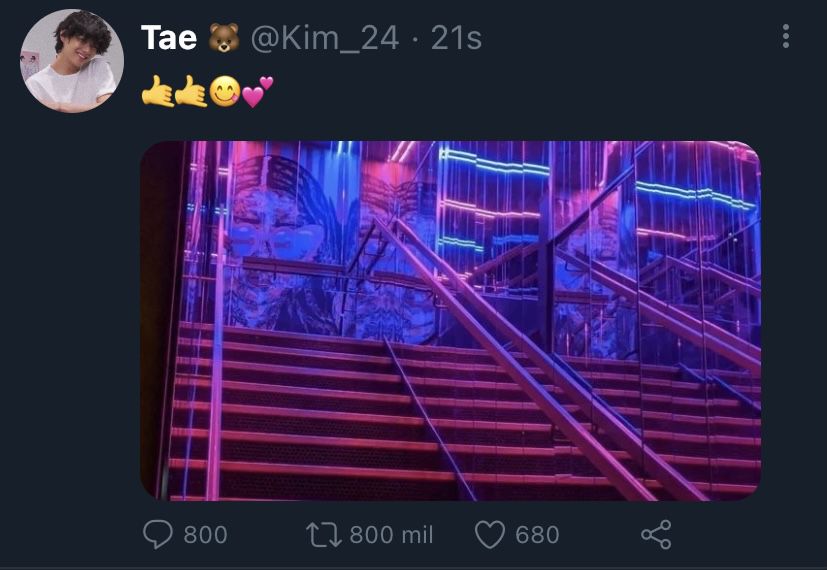Open the three-dot more options menu

(x=786, y=36)
